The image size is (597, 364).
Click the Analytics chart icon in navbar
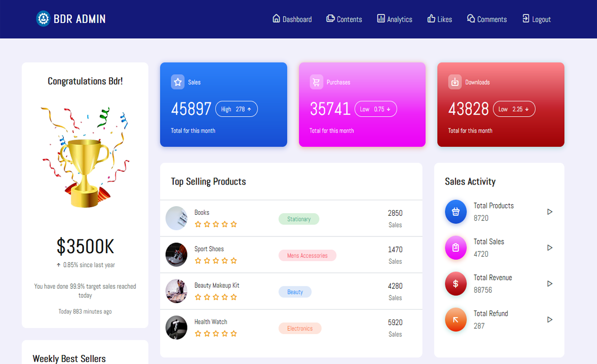pos(381,18)
